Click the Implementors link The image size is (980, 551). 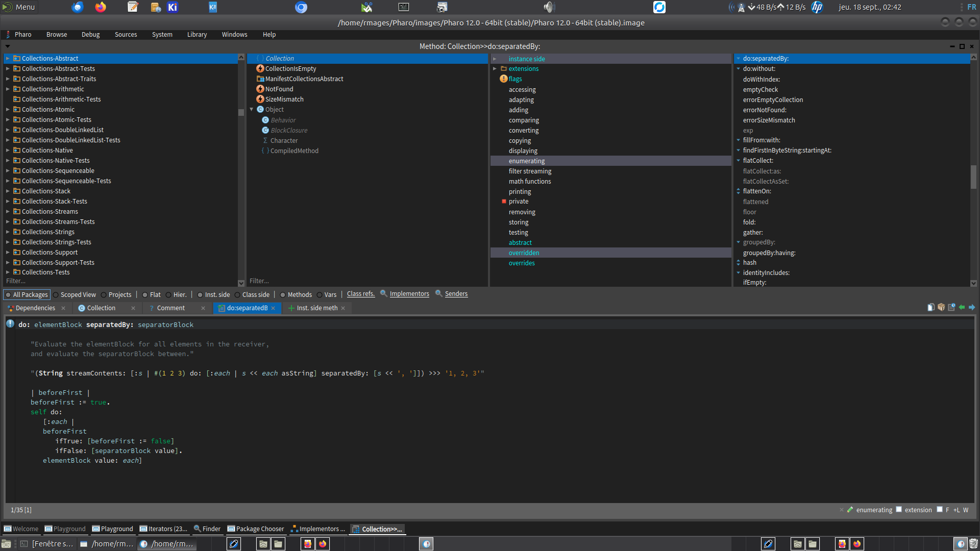409,294
